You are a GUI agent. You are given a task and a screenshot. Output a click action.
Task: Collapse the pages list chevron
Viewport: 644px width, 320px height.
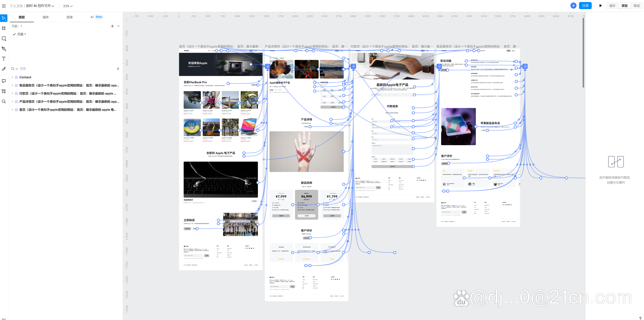119,26
